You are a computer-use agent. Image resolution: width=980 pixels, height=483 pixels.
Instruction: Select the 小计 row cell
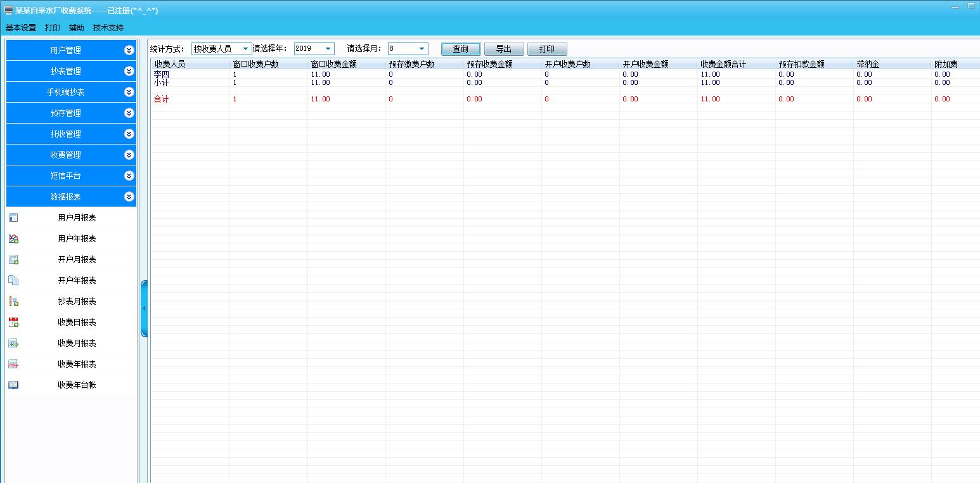pos(162,82)
